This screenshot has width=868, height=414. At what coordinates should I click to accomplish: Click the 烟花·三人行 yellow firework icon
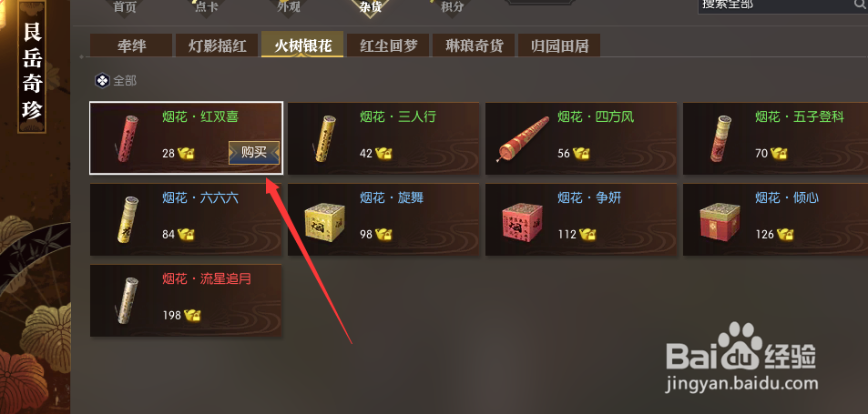(x=323, y=138)
